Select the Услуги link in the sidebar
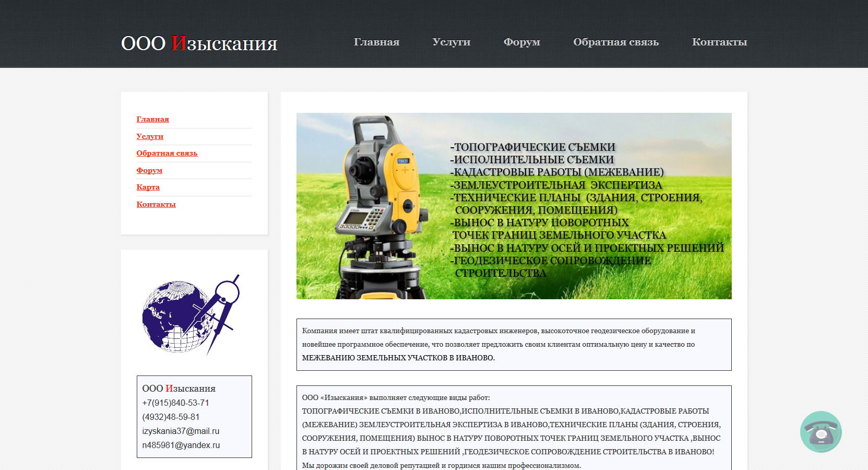868x470 pixels. pyautogui.click(x=150, y=136)
